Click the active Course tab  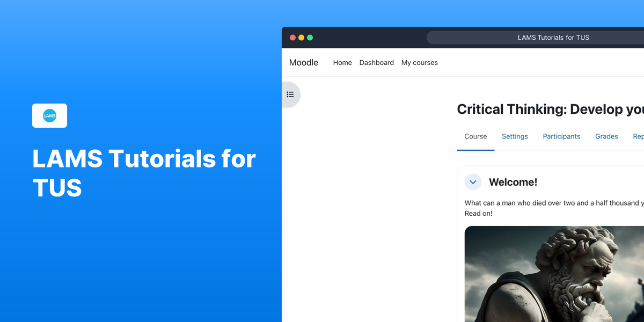(x=475, y=136)
